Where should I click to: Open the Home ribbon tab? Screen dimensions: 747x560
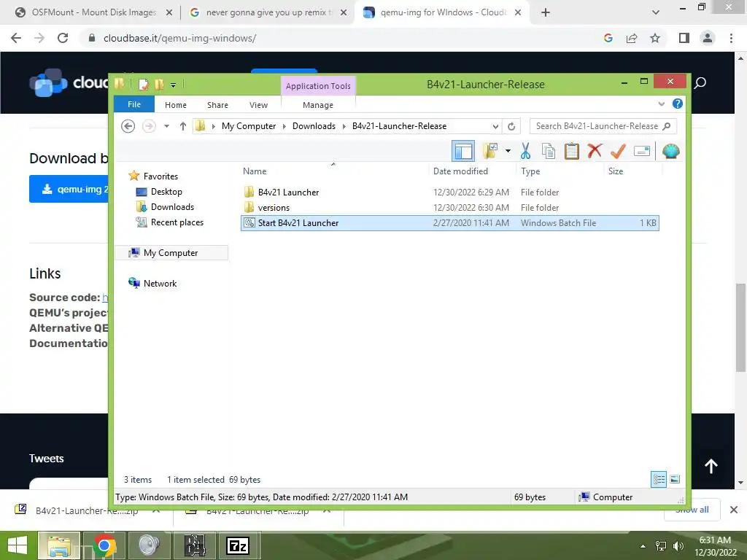pyautogui.click(x=176, y=105)
